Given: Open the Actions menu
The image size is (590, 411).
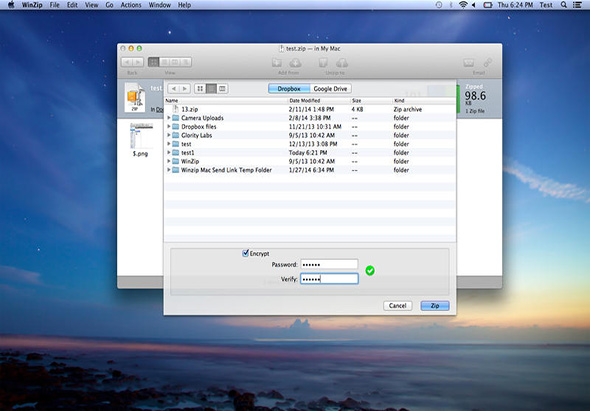Looking at the screenshot, I should click(131, 5).
